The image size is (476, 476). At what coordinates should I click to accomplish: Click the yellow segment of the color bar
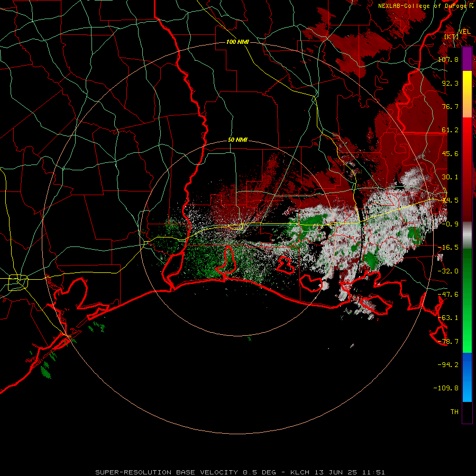pos(467,94)
